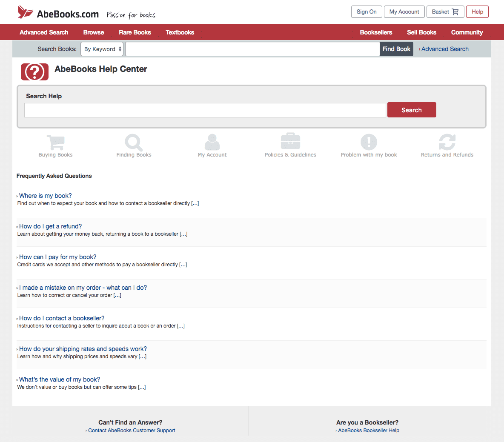Open Booksellers menu item

tap(376, 32)
